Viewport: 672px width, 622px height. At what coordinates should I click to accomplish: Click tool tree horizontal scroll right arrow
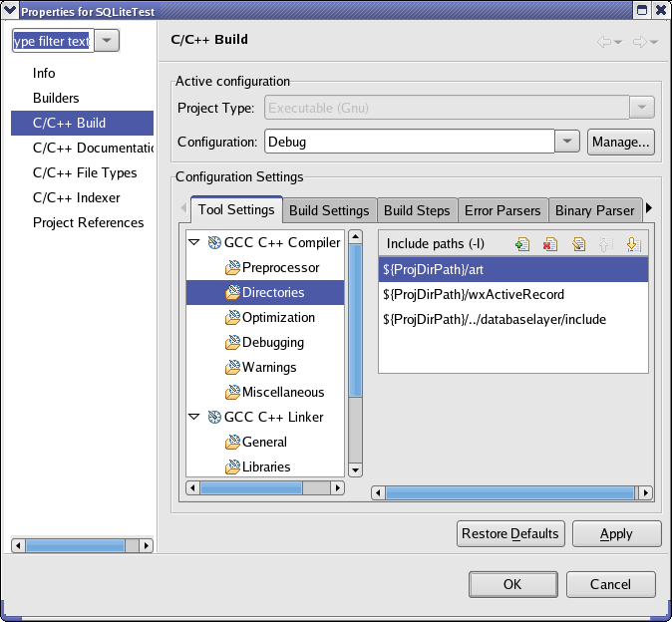coord(338,487)
